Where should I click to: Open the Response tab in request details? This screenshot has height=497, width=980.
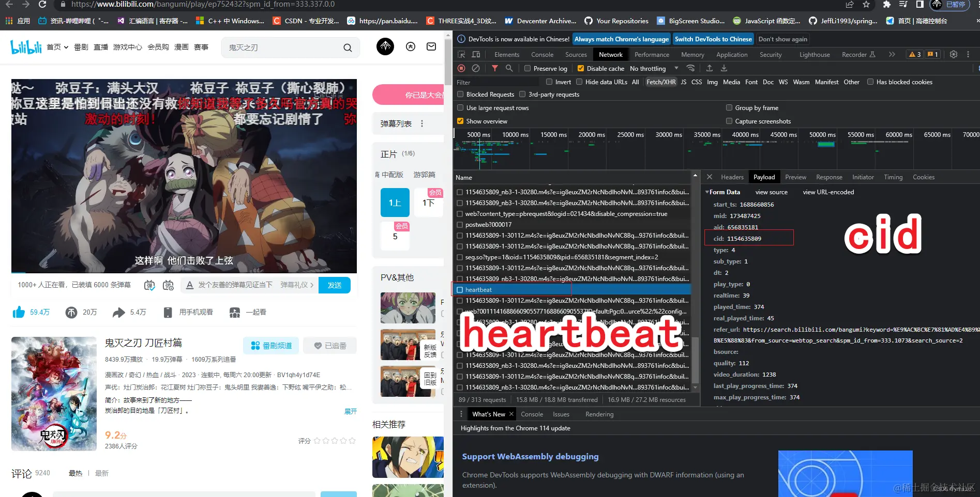coord(829,177)
